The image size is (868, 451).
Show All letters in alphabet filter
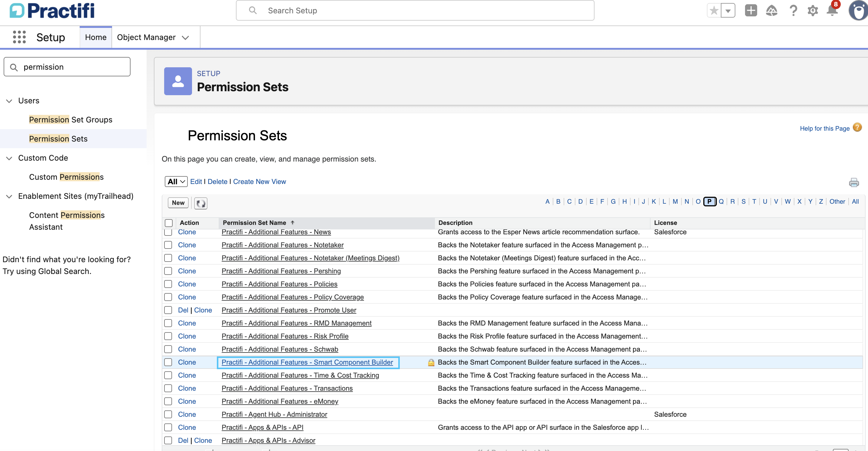pos(855,202)
